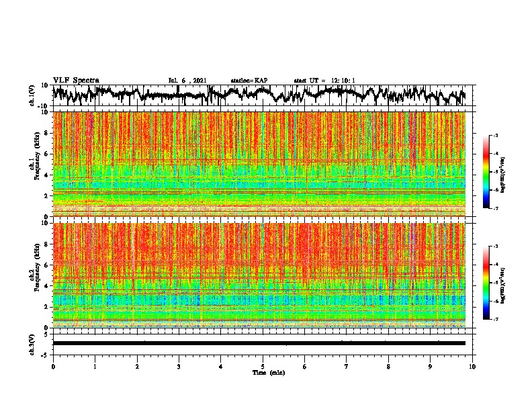Screen dimensions: 532x411
Task: Click the "-3" tick on ch.2 colorbar
Action: pyautogui.click(x=495, y=246)
